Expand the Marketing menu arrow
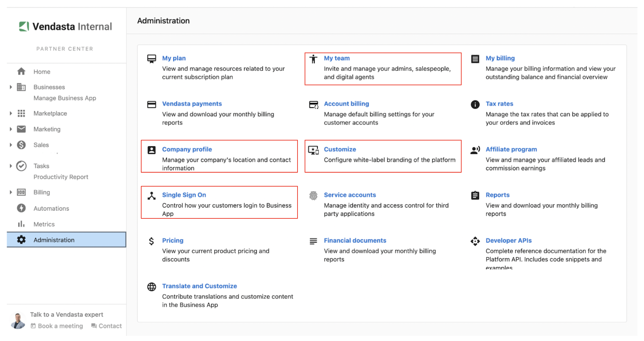 11,129
